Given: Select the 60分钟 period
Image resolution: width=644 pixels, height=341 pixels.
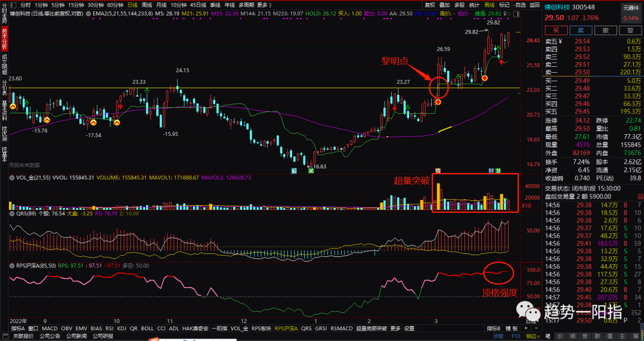Looking at the screenshot, I should 115,5.
